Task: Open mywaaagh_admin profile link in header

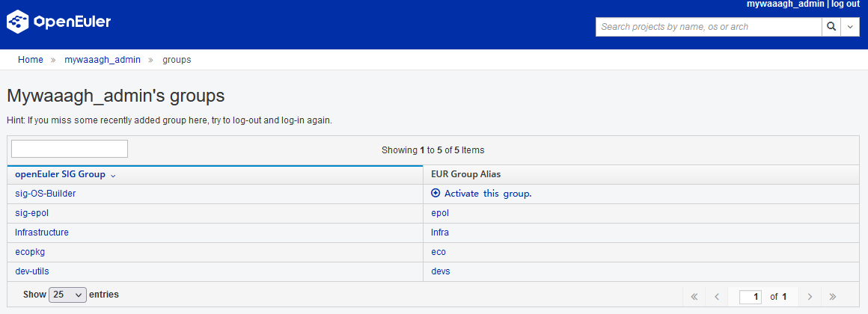Action: (x=785, y=4)
